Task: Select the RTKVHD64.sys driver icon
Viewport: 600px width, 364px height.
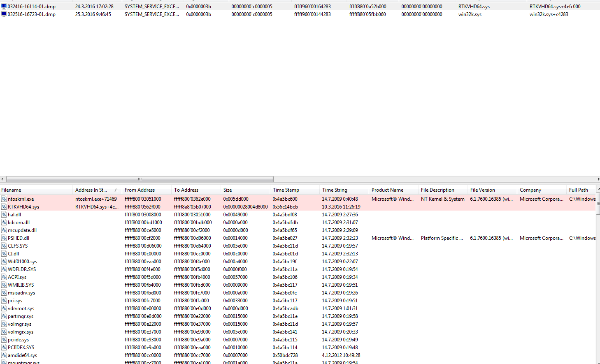Action: pyautogui.click(x=4, y=207)
